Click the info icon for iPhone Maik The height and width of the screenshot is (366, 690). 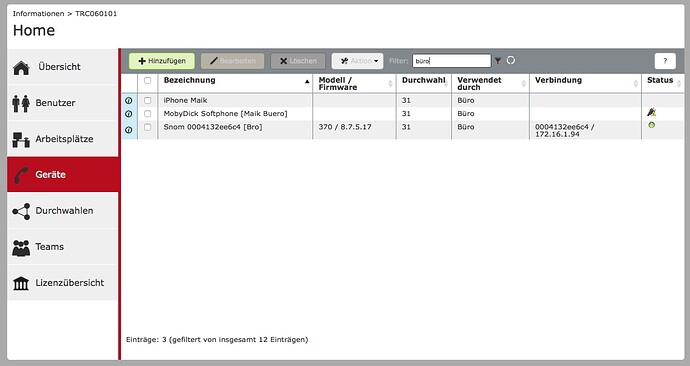[x=128, y=101]
